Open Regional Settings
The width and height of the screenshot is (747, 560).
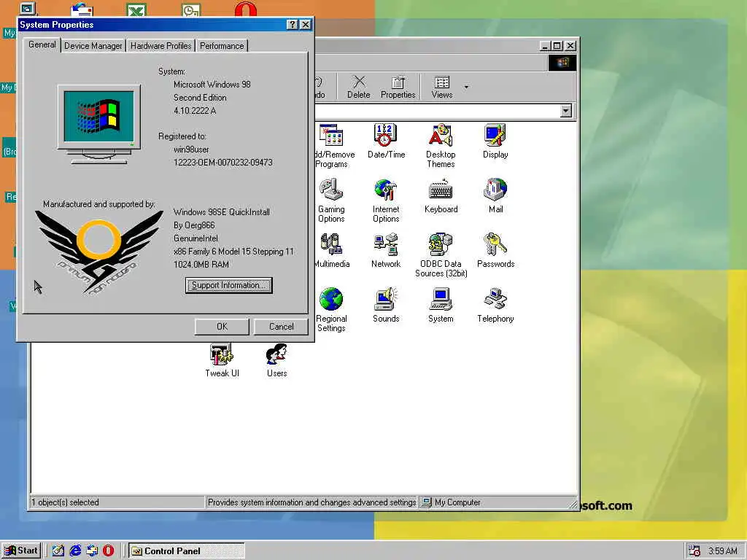click(x=331, y=310)
